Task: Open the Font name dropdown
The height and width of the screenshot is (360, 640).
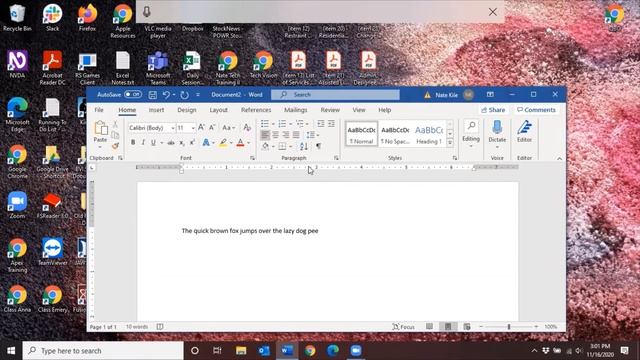Action: click(173, 128)
